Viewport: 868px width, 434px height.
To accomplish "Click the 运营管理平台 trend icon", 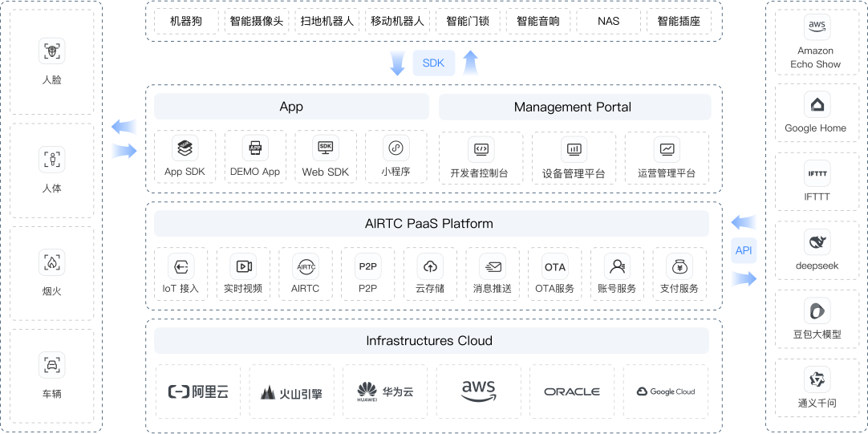I will click(667, 149).
